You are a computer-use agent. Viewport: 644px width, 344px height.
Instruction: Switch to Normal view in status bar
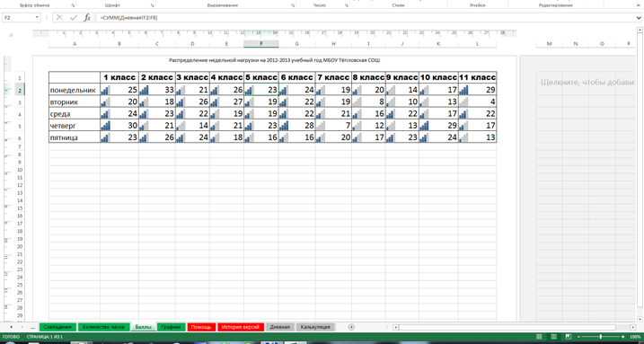[x=539, y=337]
